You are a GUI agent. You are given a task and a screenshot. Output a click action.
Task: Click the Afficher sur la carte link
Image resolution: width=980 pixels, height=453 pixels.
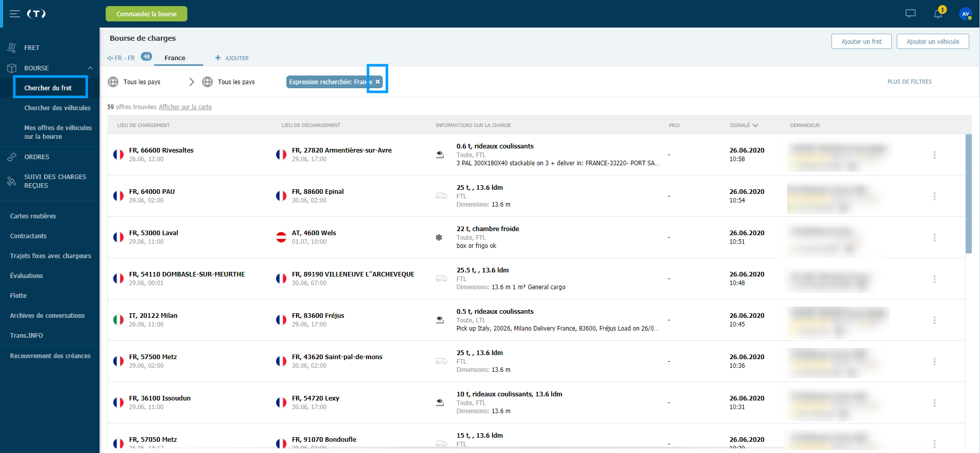(x=185, y=107)
